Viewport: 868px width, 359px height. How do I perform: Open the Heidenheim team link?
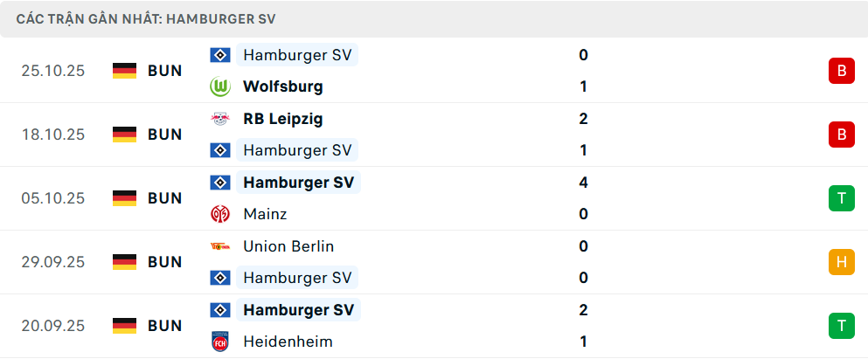pos(288,342)
